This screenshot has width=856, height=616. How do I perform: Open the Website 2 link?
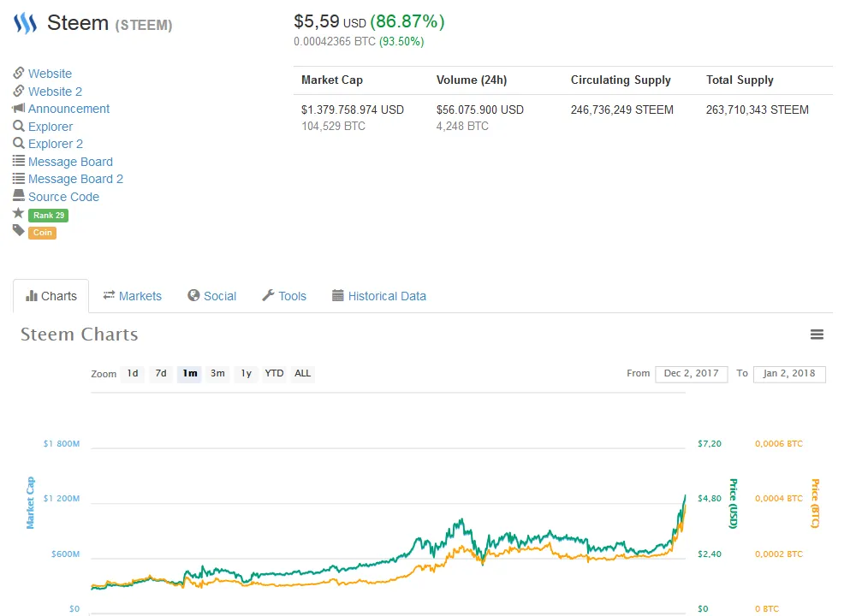tap(55, 92)
